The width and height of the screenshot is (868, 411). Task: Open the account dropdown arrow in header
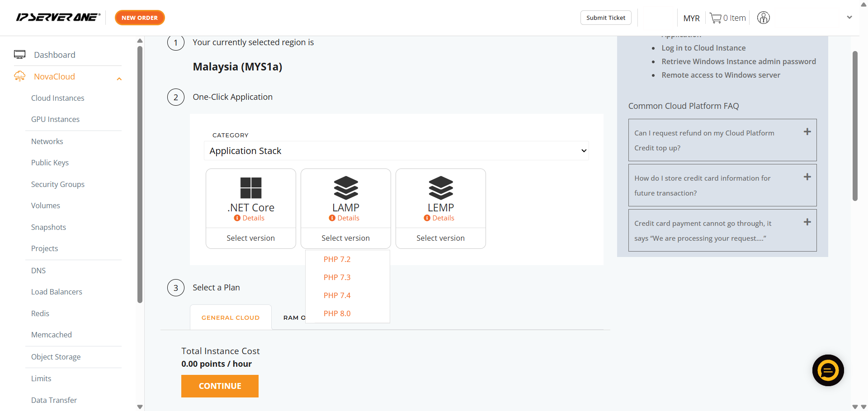tap(849, 18)
